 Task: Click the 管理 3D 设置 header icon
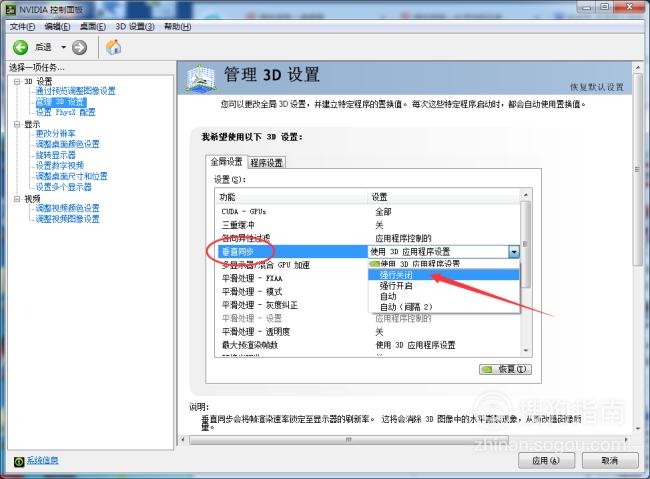201,78
